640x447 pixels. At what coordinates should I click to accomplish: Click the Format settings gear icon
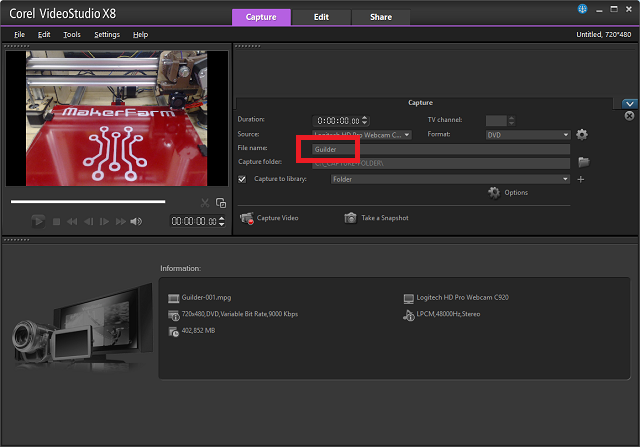pyautogui.click(x=582, y=134)
